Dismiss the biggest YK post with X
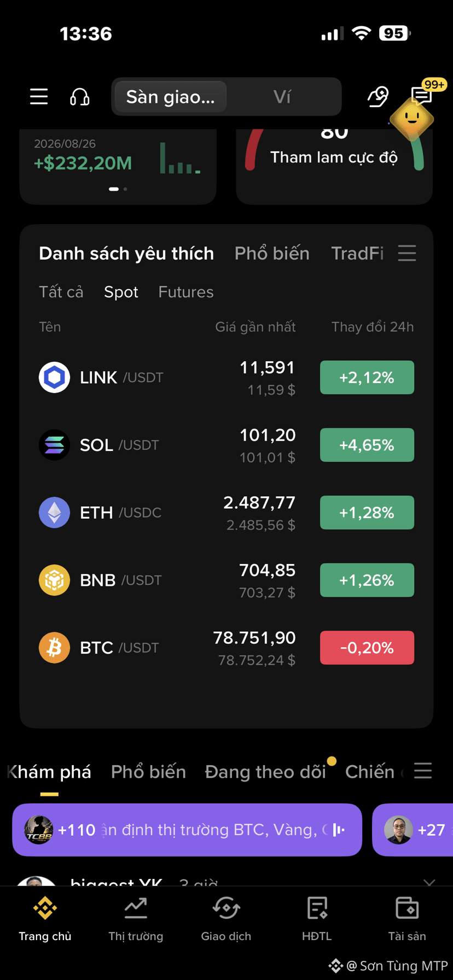 (429, 882)
